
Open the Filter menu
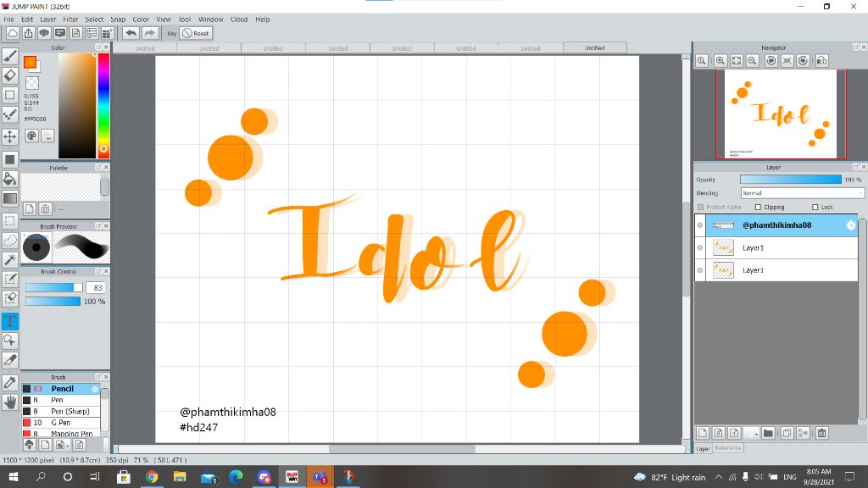click(70, 19)
